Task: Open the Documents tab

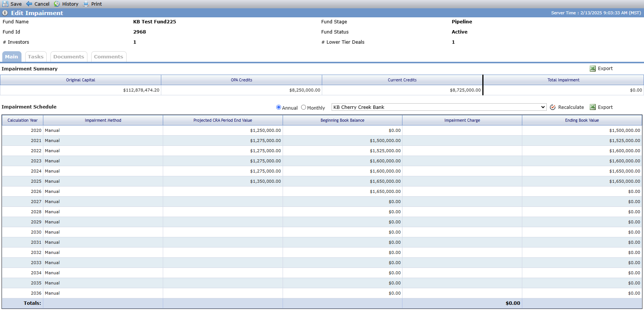Action: coord(69,57)
